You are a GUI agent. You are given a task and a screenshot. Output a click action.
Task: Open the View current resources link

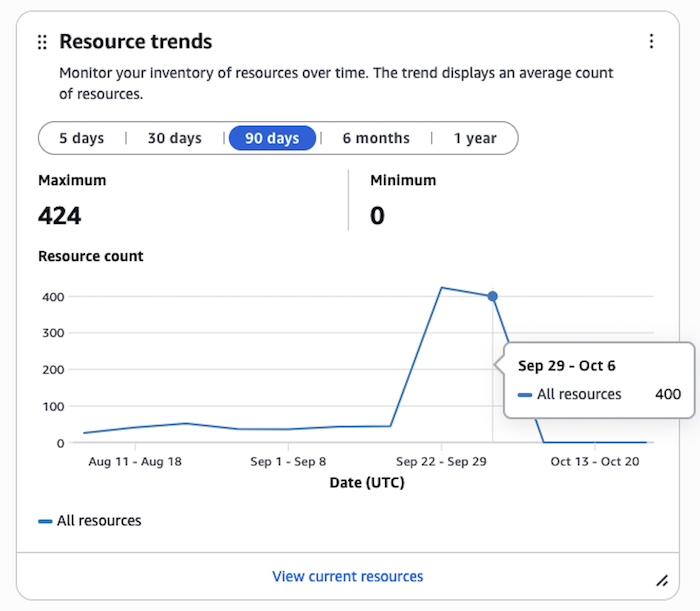coord(347,576)
